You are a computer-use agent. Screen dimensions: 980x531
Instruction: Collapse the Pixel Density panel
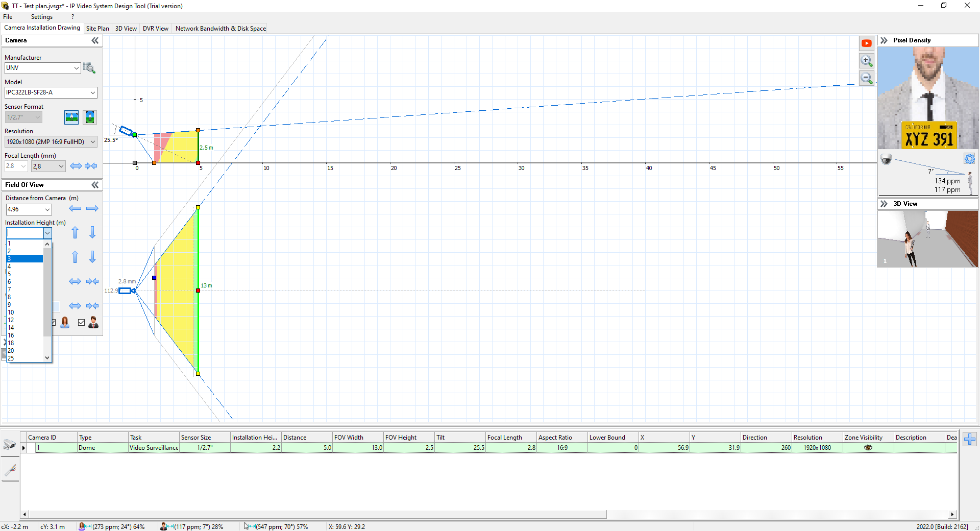pyautogui.click(x=884, y=40)
